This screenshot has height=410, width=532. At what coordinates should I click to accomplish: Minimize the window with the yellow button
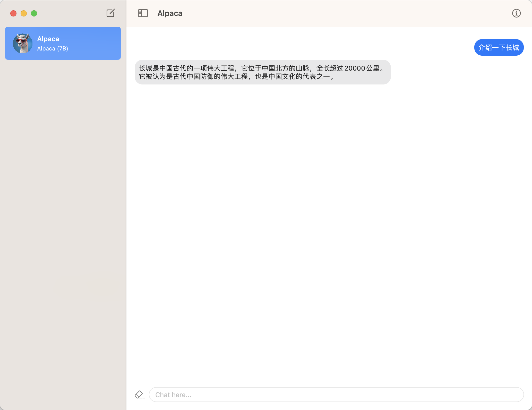[x=24, y=13]
